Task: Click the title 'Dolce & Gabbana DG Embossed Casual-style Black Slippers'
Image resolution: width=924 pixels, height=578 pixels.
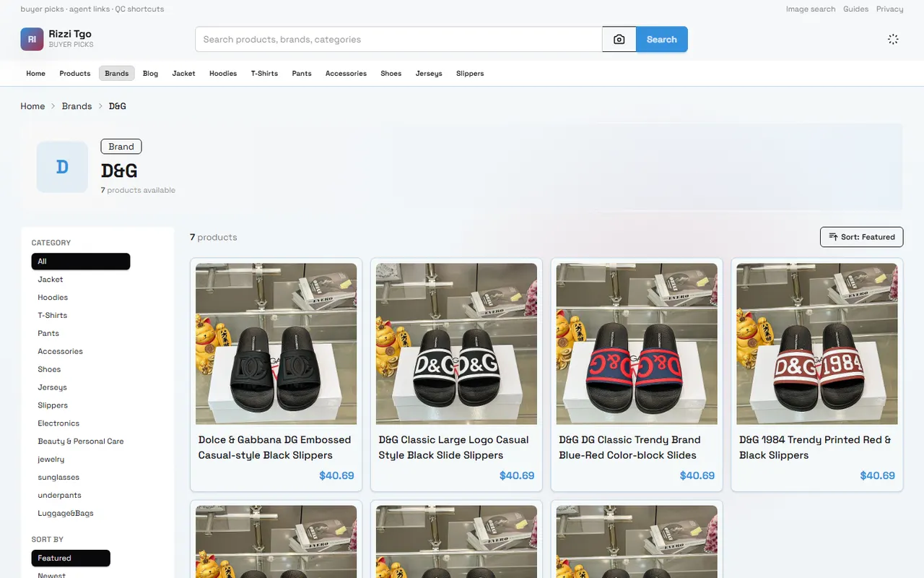Action: coord(275,447)
